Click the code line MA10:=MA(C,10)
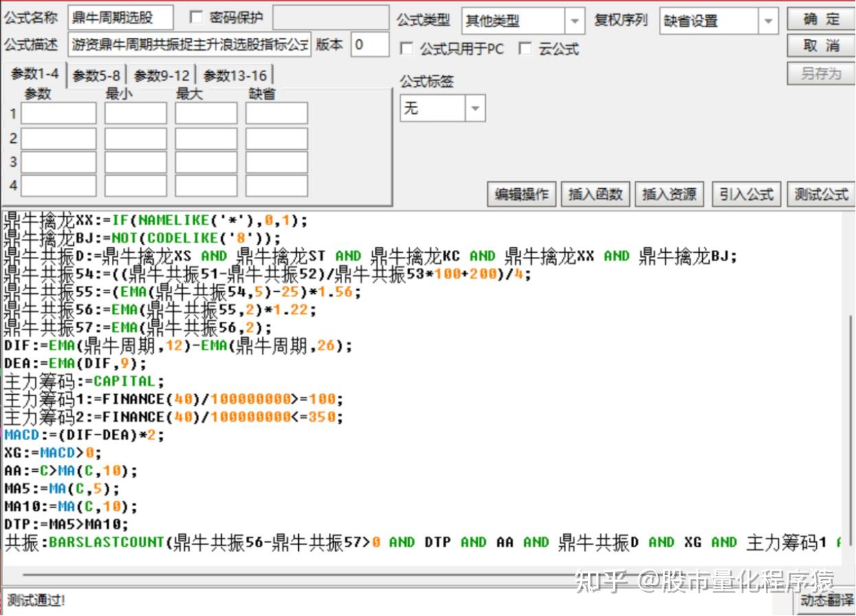The height and width of the screenshot is (616, 856). point(71,506)
